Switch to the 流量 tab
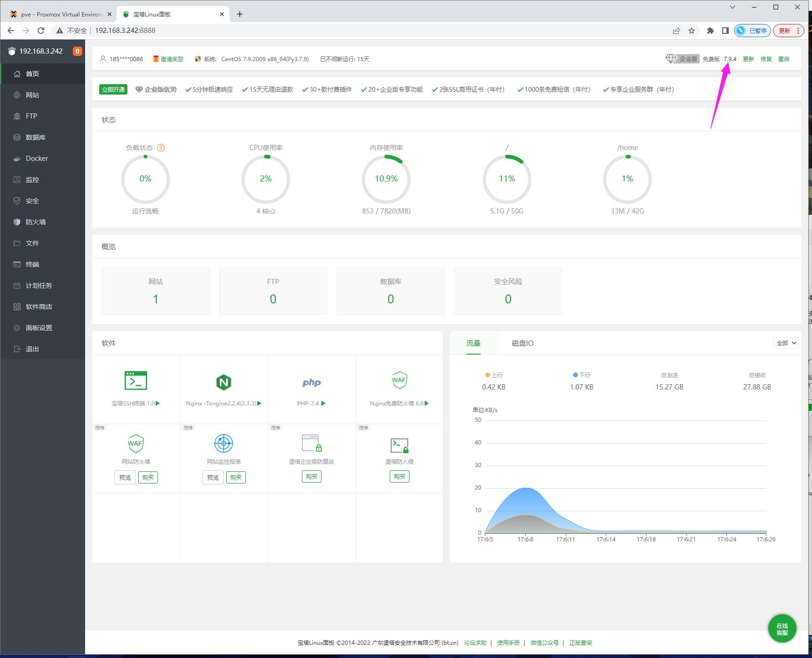The image size is (812, 658). tap(473, 343)
